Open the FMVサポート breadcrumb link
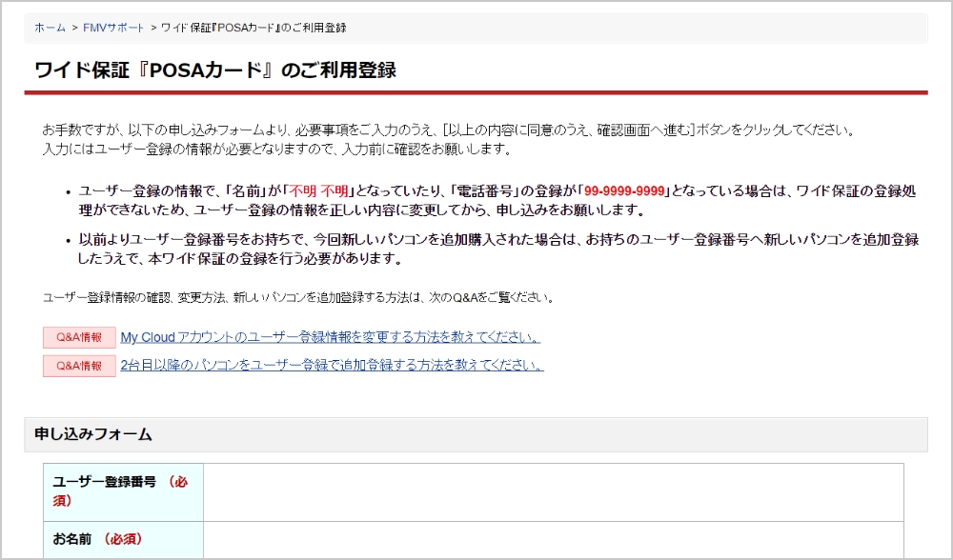Viewport: 953px width, 560px height. [x=113, y=28]
